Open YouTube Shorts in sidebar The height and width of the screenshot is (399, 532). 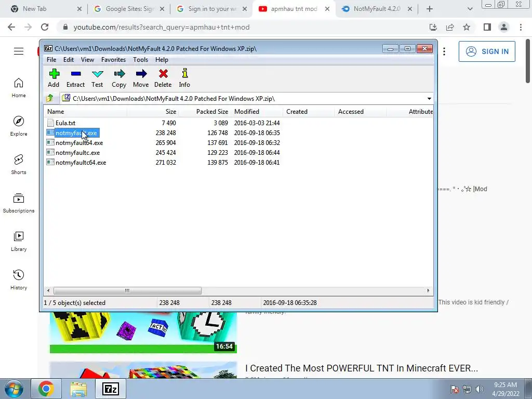coord(19,164)
